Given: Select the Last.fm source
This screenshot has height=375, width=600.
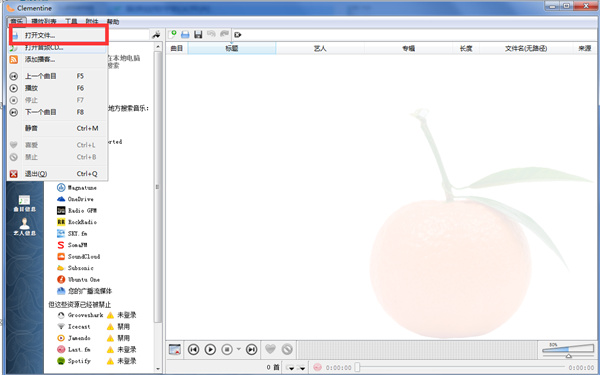Looking at the screenshot, I should click(74, 349).
